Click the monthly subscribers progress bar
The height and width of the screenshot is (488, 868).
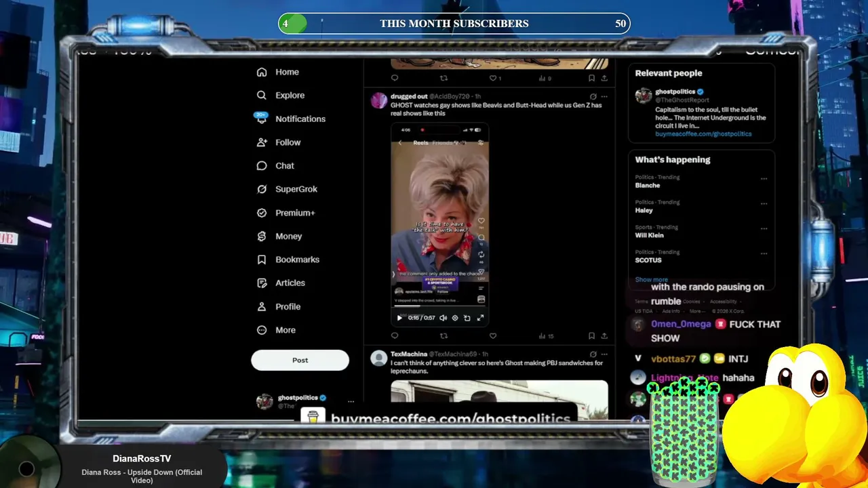coord(454,24)
